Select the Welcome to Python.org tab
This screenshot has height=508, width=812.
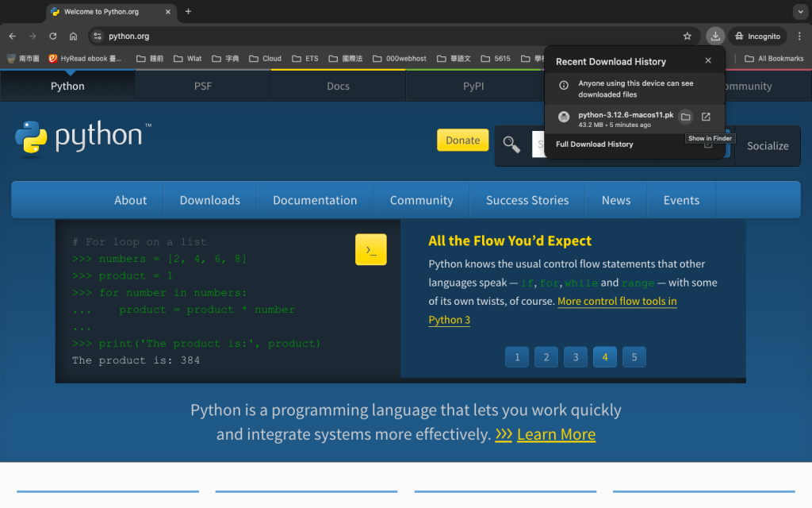[x=111, y=11]
